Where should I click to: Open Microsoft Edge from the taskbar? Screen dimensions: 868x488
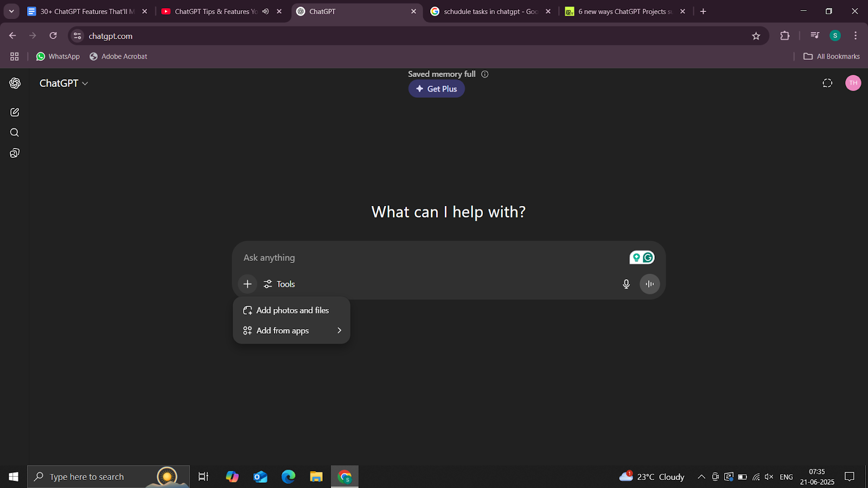(289, 477)
